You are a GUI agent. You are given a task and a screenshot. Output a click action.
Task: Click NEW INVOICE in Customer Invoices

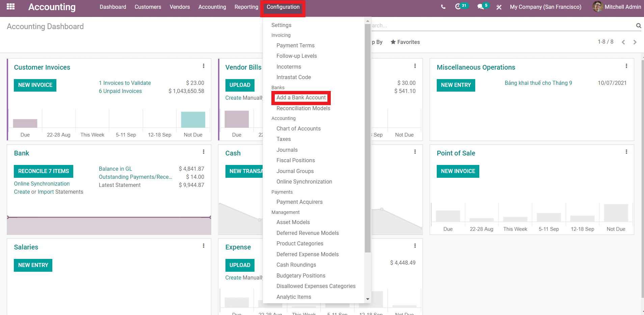click(35, 85)
